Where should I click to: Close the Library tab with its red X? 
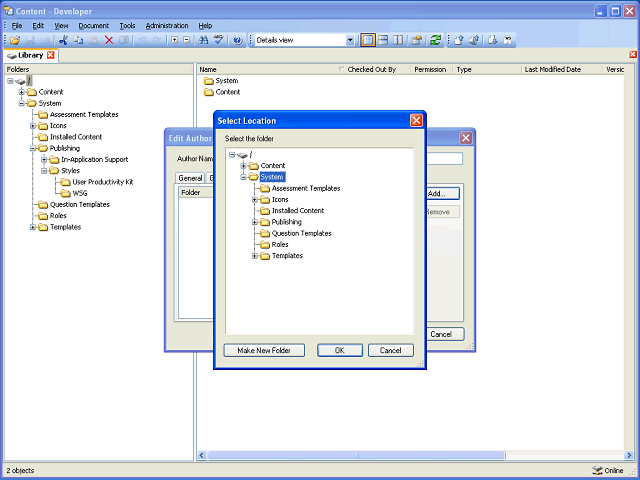coord(51,55)
